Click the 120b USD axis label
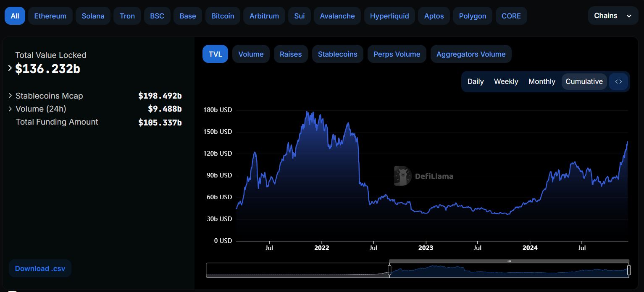 (x=217, y=154)
